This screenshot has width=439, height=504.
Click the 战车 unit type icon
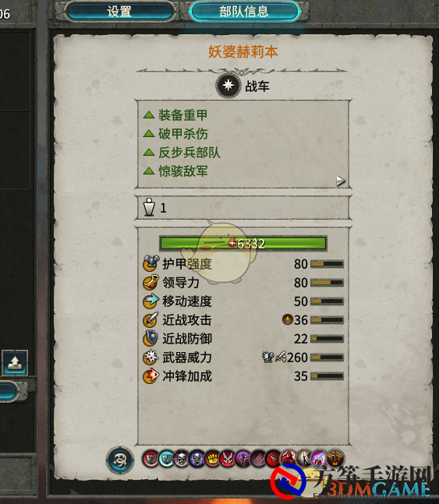(228, 86)
